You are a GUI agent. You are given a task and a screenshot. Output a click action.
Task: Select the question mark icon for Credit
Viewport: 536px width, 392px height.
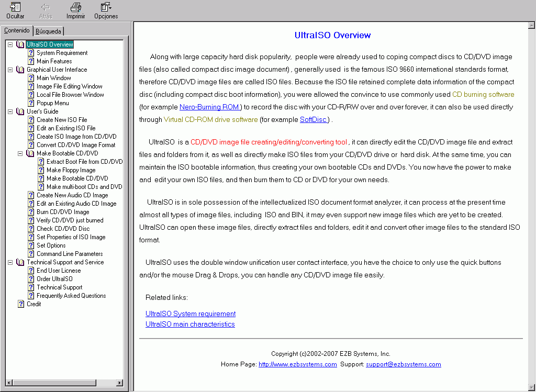pyautogui.click(x=21, y=304)
